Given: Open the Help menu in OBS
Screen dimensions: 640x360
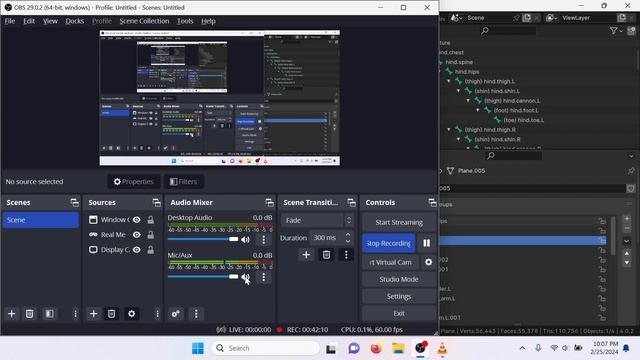Looking at the screenshot, I should (208, 21).
